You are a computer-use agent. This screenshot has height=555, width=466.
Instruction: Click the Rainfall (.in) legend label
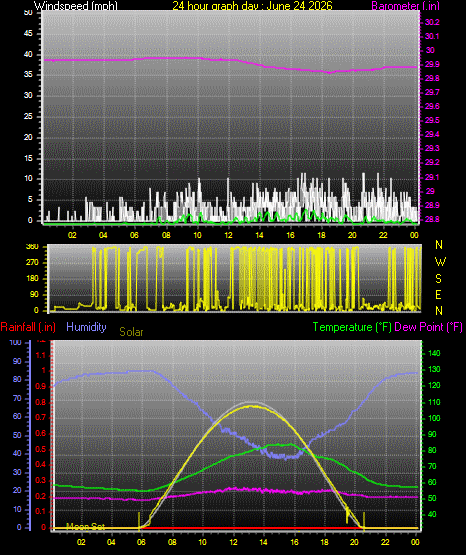tap(28, 327)
